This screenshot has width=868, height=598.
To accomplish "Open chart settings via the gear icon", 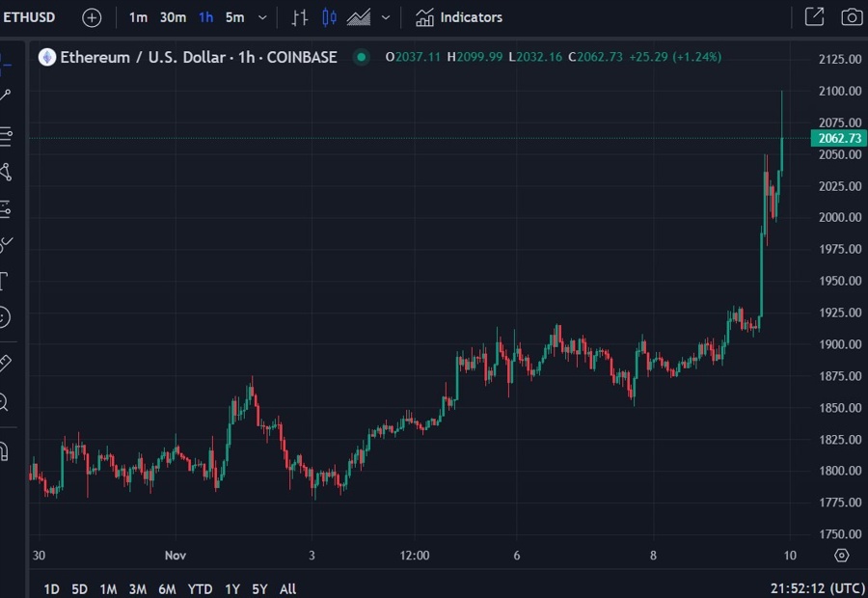I will [x=841, y=555].
